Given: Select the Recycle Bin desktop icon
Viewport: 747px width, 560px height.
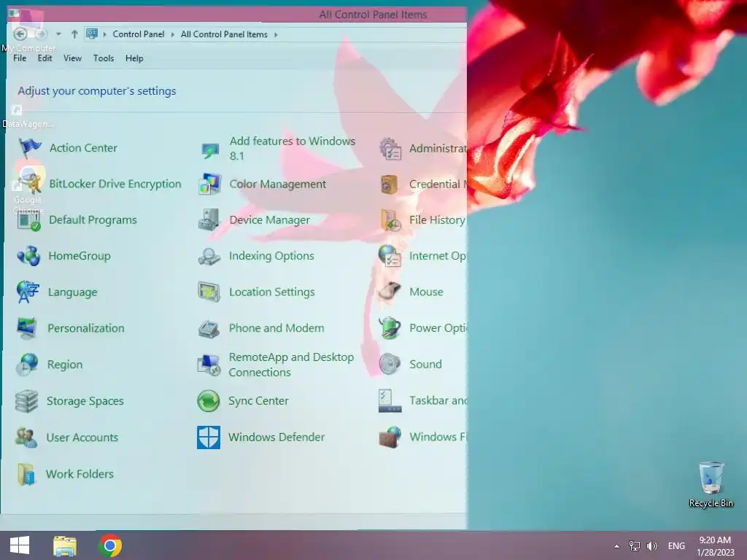Looking at the screenshot, I should click(x=711, y=484).
